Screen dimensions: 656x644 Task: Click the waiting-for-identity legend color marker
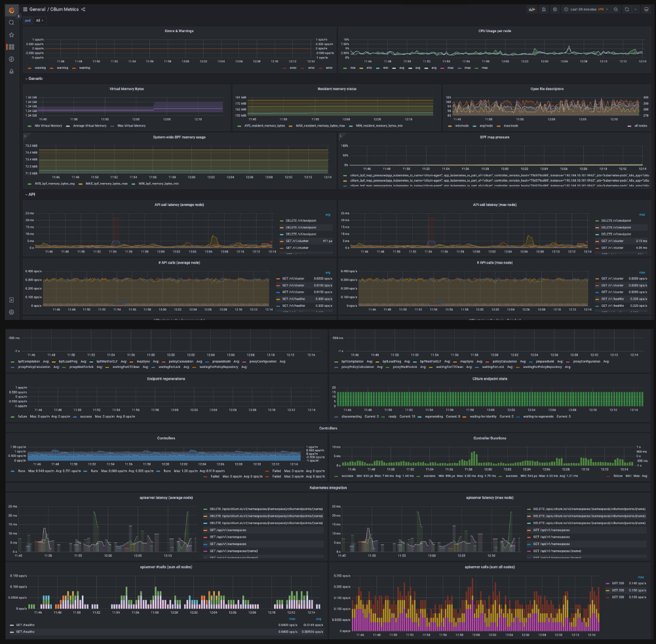[x=465, y=416]
